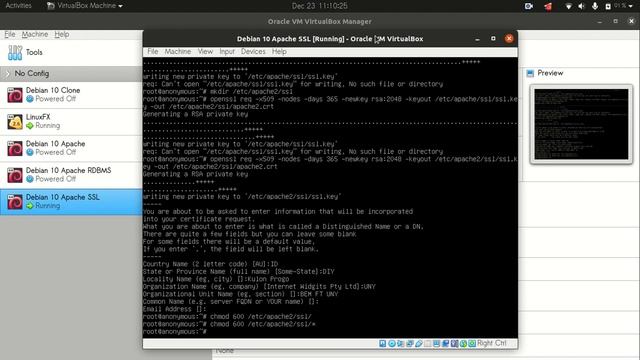
Task: Select the Debian 10 Apache SSL entry
Action: coord(71,202)
